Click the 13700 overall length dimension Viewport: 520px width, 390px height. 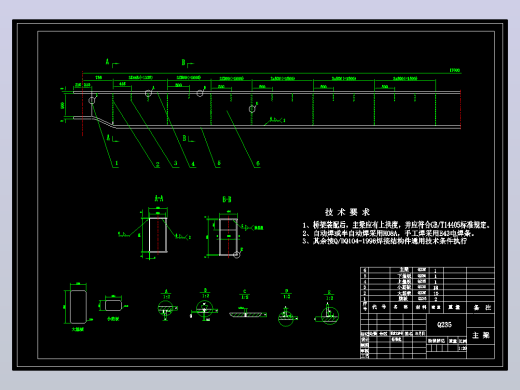point(455,70)
